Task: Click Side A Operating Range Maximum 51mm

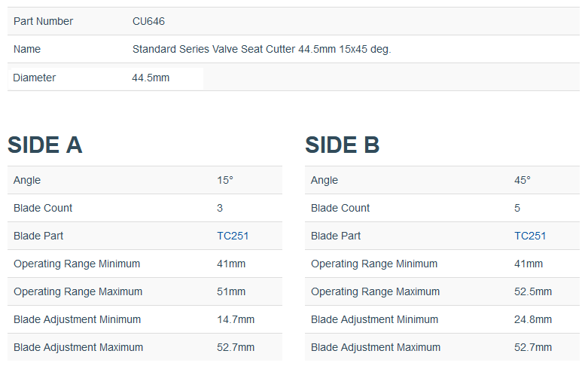Action: pos(231,291)
